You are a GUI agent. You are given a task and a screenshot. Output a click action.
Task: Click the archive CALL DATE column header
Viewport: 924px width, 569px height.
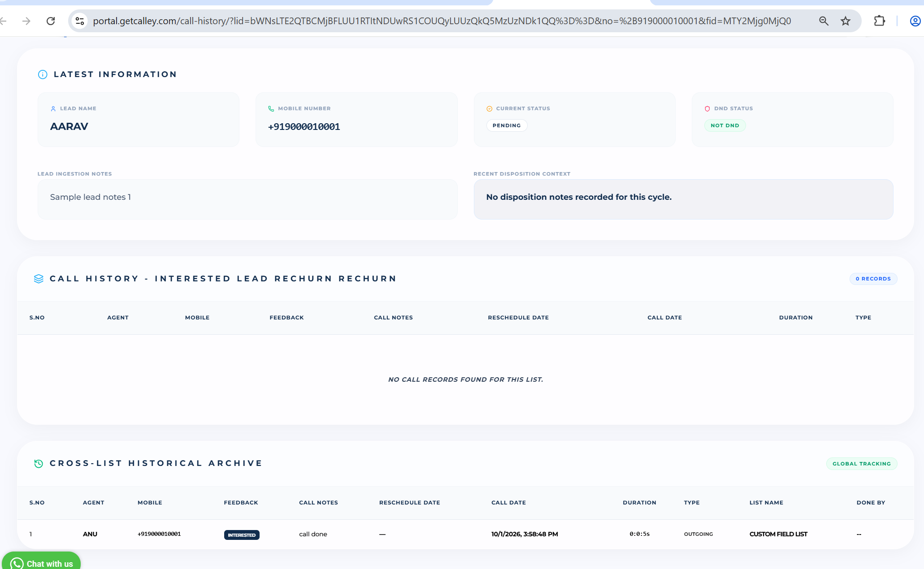pyautogui.click(x=508, y=503)
